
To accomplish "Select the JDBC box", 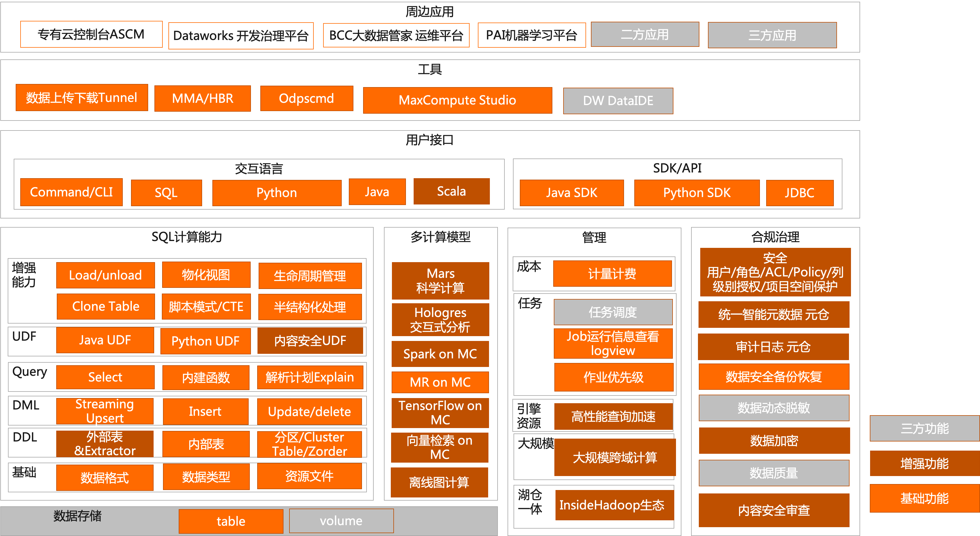I will pos(800,193).
